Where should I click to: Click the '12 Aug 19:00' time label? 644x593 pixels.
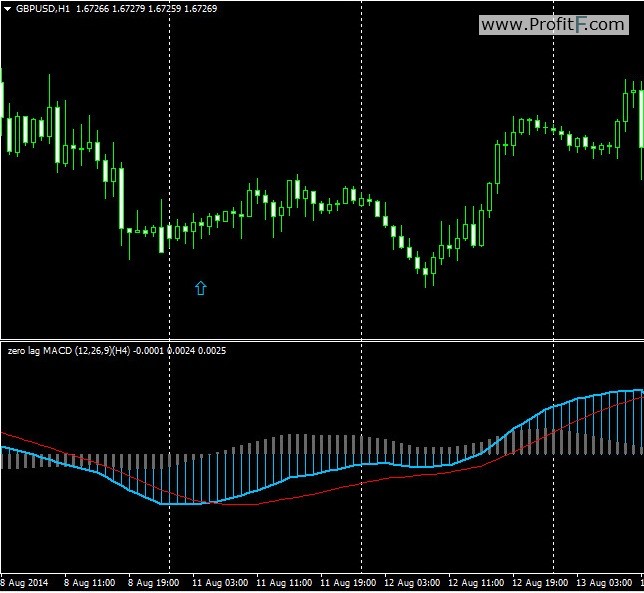click(540, 583)
